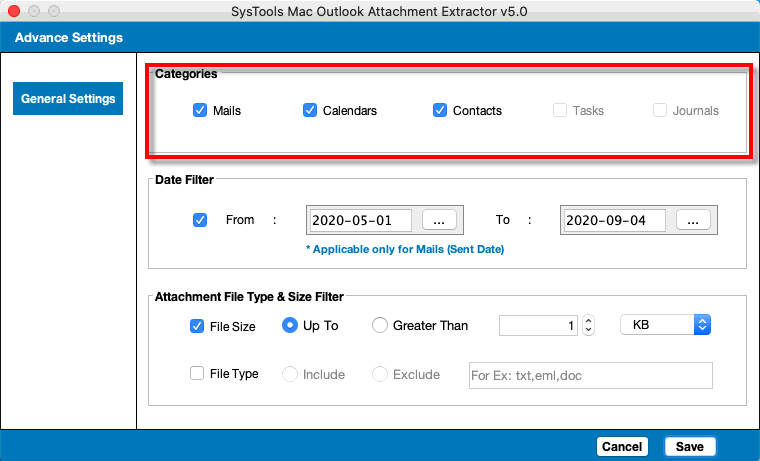
Task: Choose the Include file type option
Action: click(x=289, y=374)
